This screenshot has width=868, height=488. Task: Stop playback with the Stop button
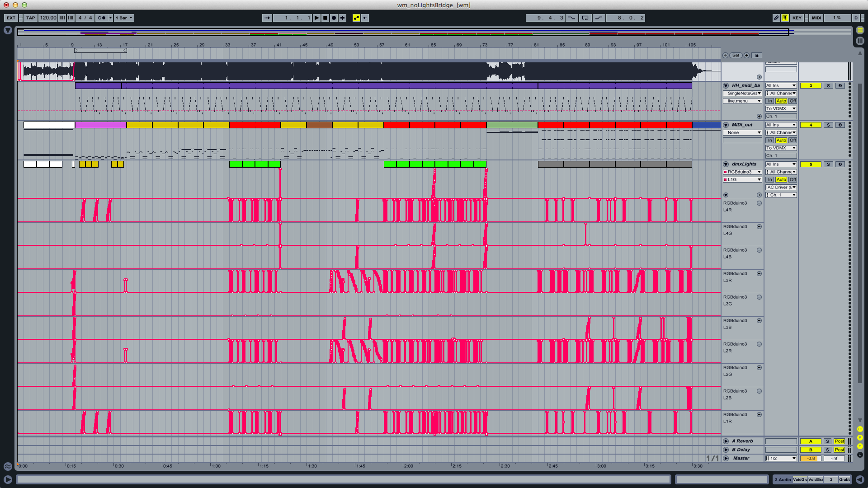click(x=325, y=18)
